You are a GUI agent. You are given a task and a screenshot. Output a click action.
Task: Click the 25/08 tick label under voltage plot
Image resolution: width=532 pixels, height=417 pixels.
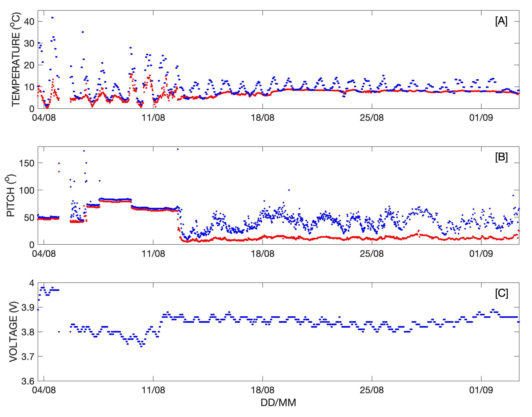(x=372, y=390)
